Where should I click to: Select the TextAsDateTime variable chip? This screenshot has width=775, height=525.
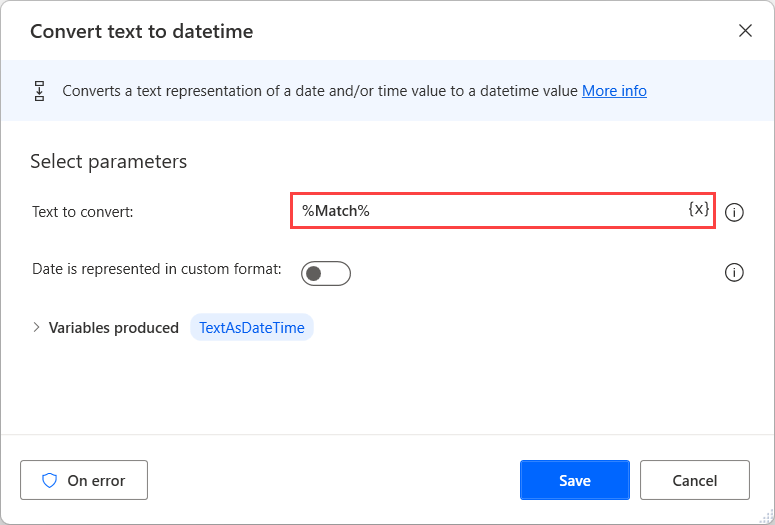252,327
